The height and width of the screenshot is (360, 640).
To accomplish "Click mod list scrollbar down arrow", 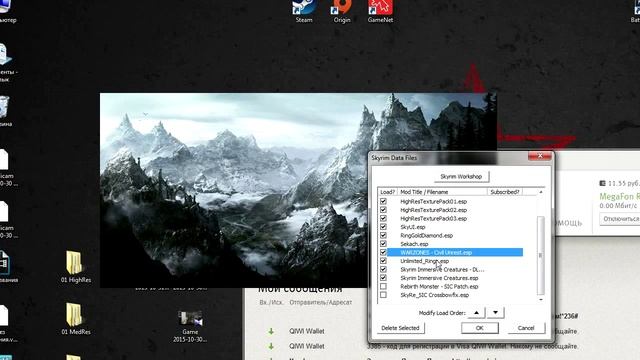I will click(x=541, y=300).
